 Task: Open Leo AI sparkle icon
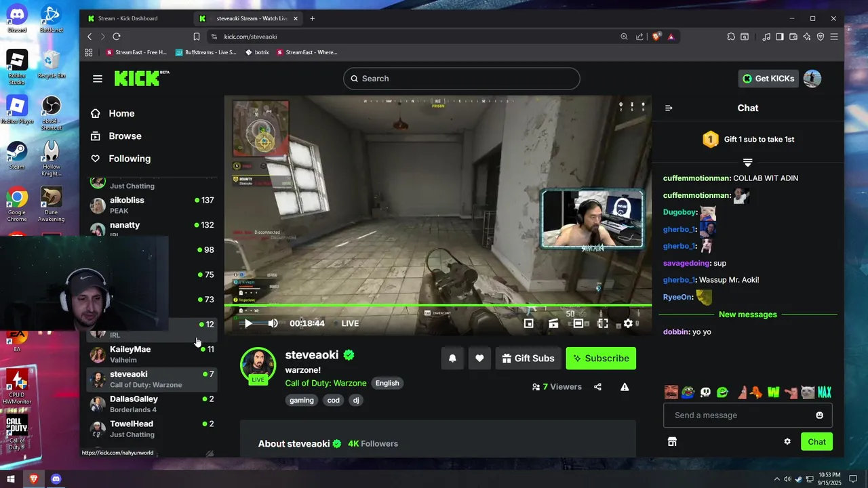(807, 37)
